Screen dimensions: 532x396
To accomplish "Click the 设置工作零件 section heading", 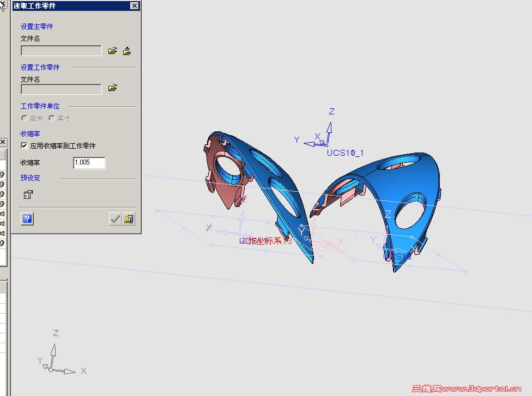I will [x=40, y=67].
